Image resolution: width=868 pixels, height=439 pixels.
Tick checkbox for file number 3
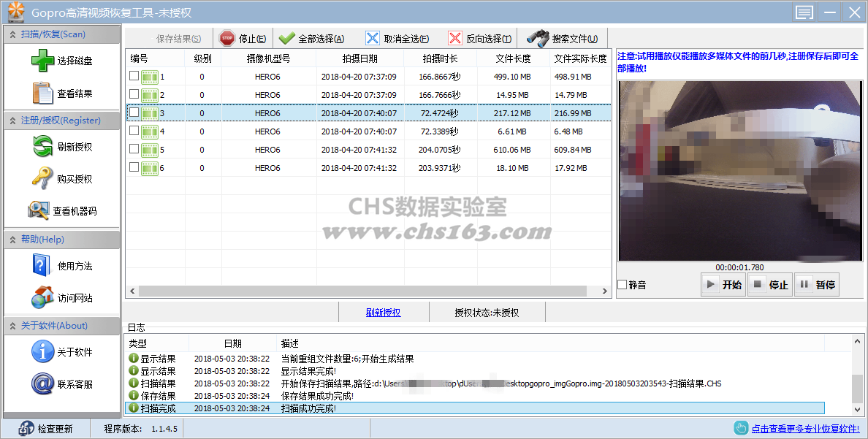coord(134,112)
